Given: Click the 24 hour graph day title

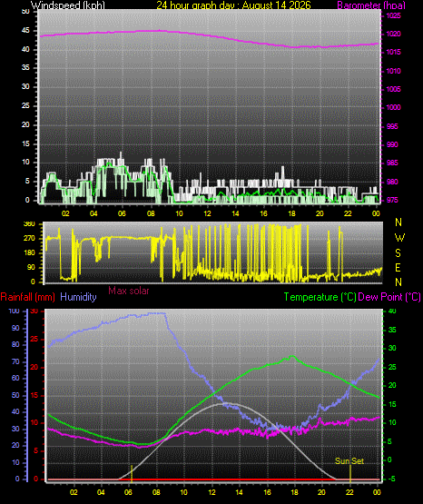Looking at the screenshot, I should pyautogui.click(x=233, y=5).
